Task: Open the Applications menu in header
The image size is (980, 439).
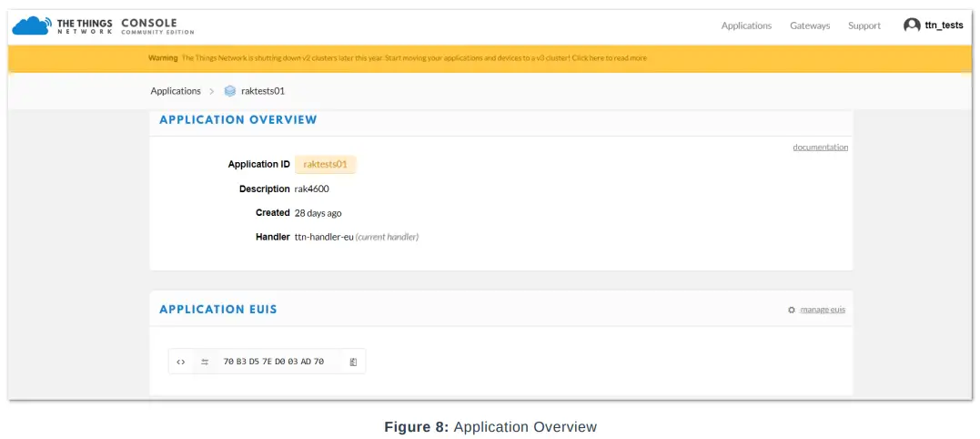Action: pos(746,26)
